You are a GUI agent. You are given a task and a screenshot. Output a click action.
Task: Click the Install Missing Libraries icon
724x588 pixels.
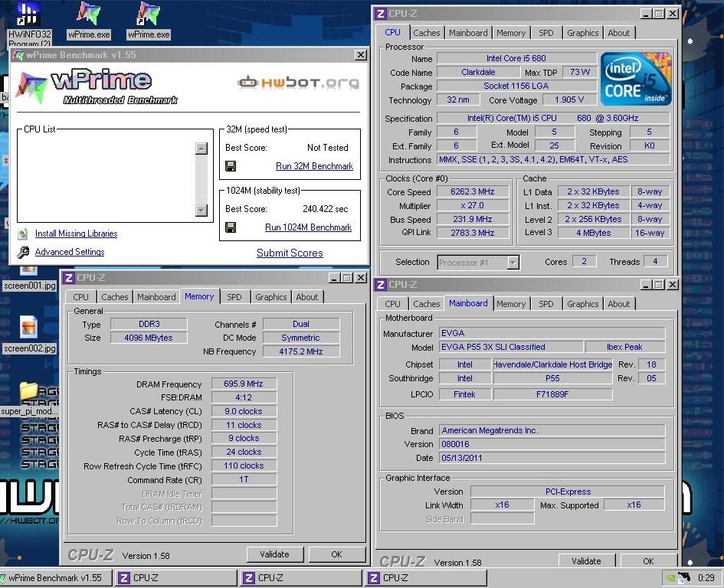point(23,234)
